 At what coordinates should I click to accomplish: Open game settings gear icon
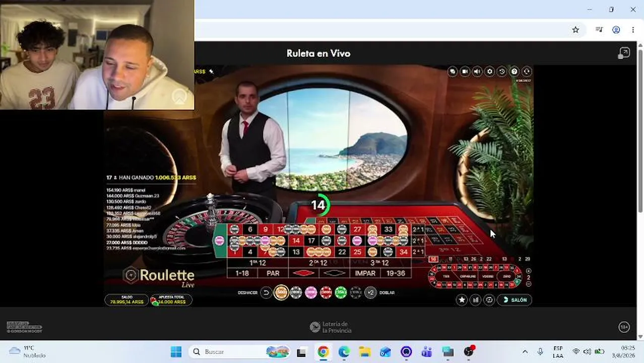(489, 72)
